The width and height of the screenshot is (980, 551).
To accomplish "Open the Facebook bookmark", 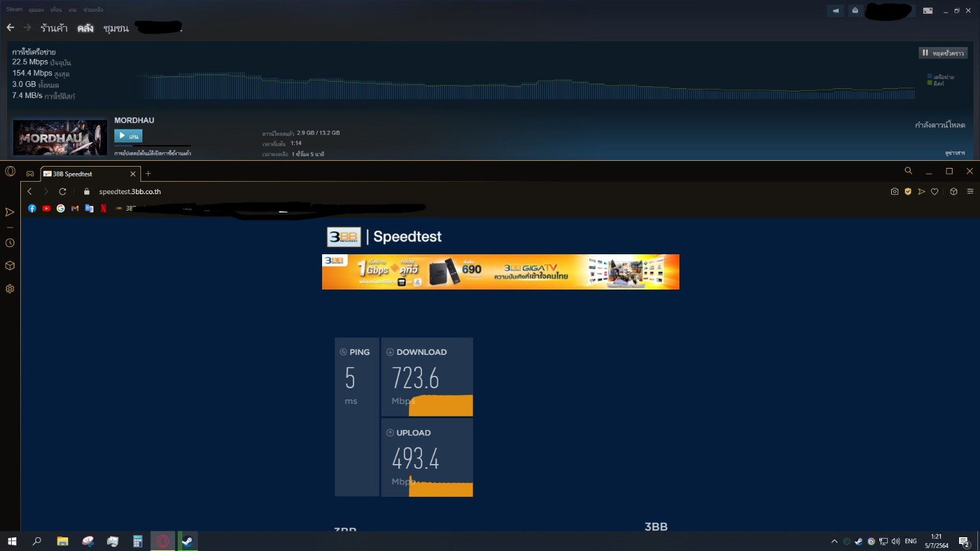I will [x=32, y=209].
